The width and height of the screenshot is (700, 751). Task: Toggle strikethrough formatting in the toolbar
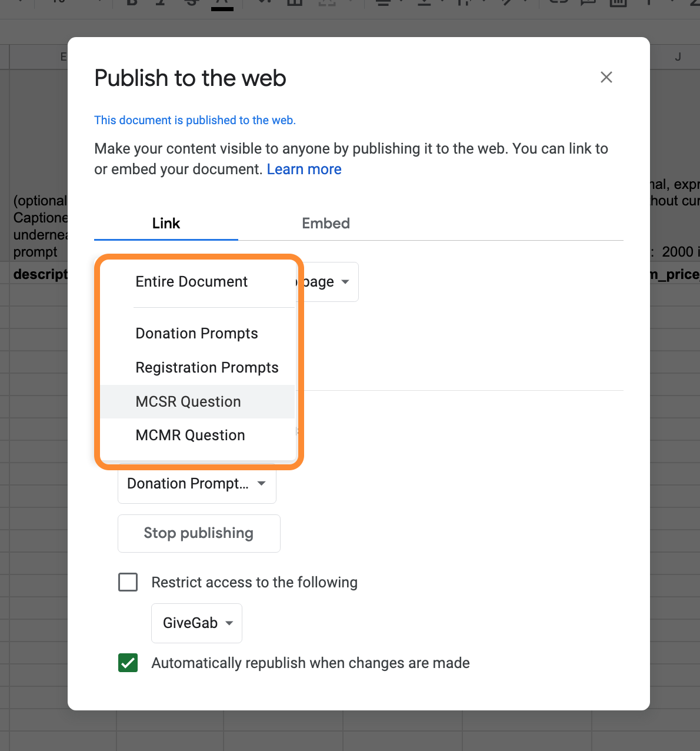point(191,2)
